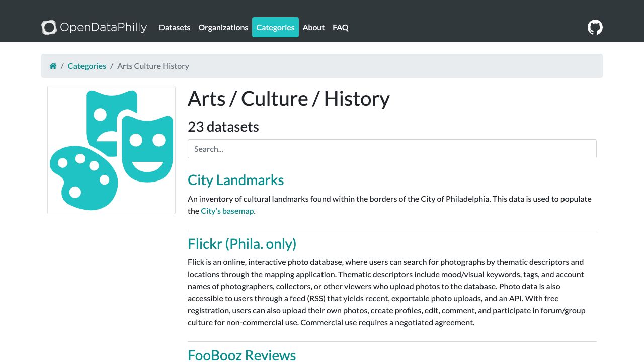Click Arts Culture History breadcrumb text
644x362 pixels.
[153, 66]
